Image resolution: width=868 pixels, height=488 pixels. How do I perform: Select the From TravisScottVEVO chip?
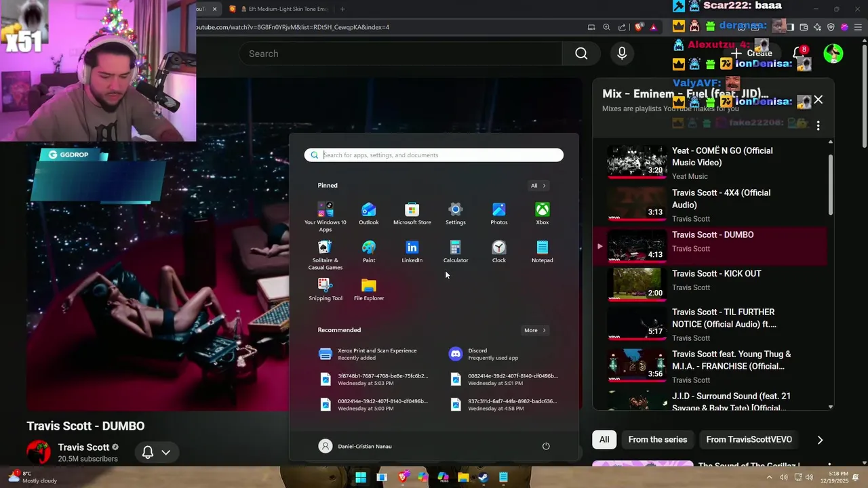pos(749,439)
